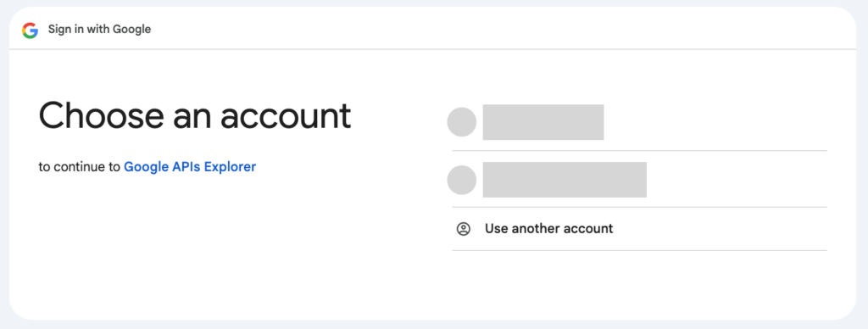Screen dimensions: 868x329
Task: Click the person icon beside Use another account
Action: (x=464, y=229)
